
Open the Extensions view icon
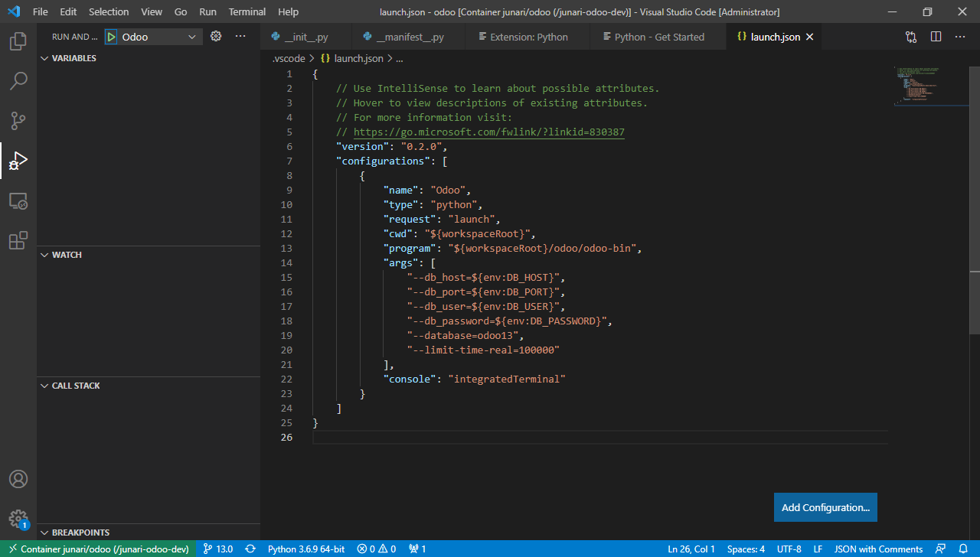[18, 240]
